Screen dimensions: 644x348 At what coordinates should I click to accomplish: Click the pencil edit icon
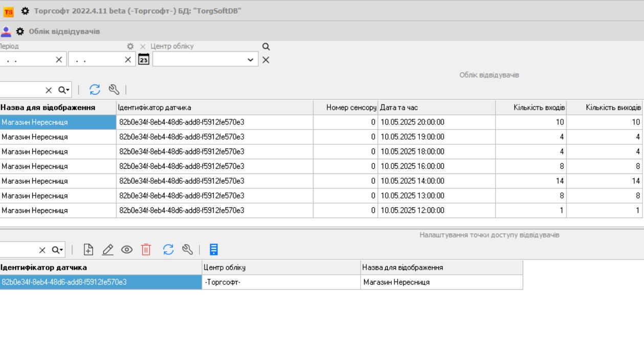[107, 250]
